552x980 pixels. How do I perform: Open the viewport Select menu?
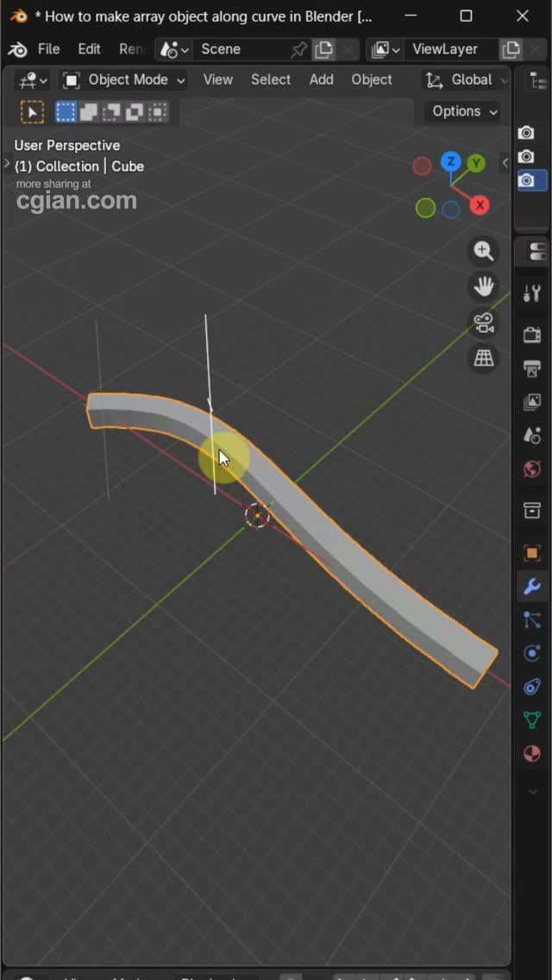(x=271, y=80)
